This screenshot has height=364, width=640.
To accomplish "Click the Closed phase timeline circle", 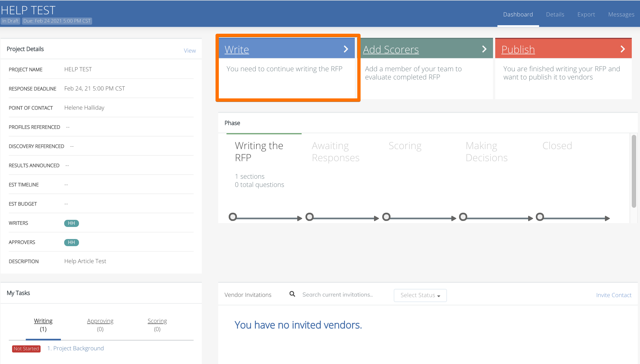I will coord(540,217).
